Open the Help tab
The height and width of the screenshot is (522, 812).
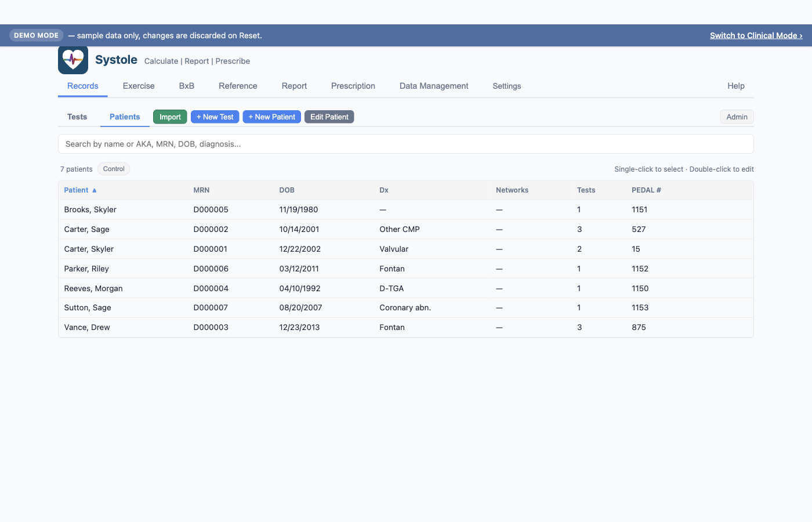[x=736, y=86]
